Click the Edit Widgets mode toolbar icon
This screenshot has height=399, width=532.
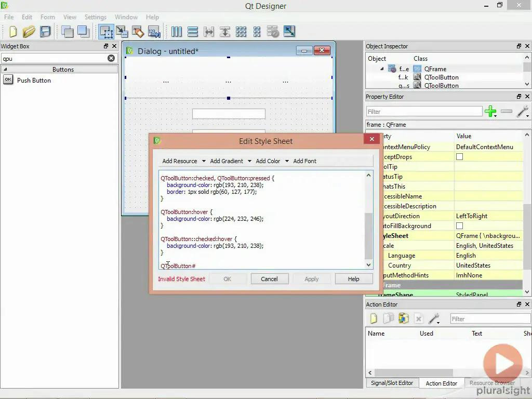tap(107, 32)
